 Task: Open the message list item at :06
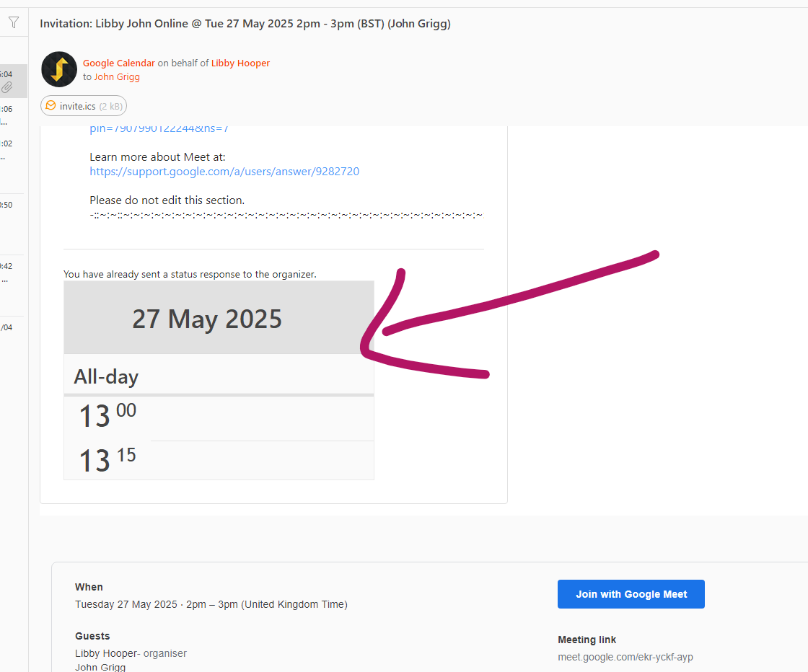tap(14, 116)
